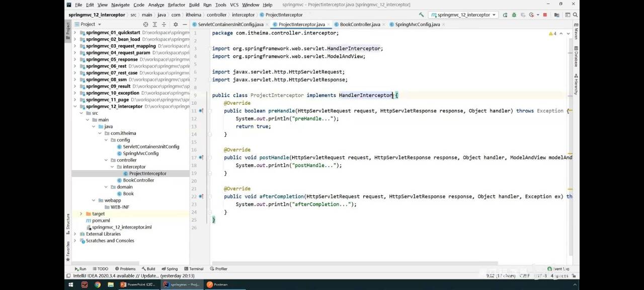Run the springmvc_12_interceptor configuration
Viewport: 644px width, 290px height.
pos(505,15)
